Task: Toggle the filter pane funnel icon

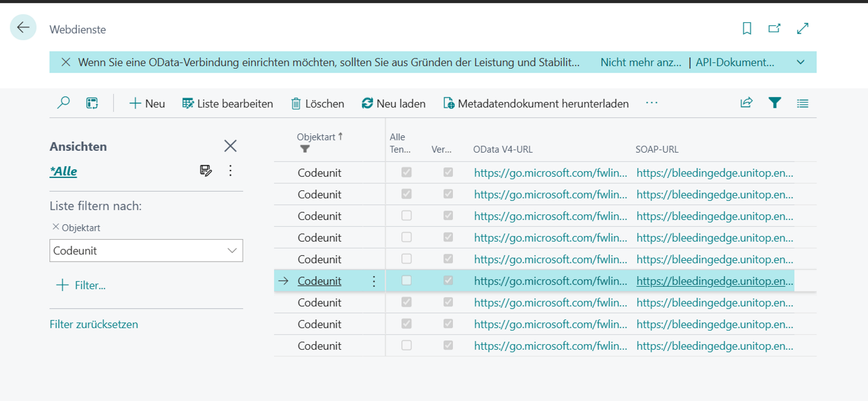Action: coord(774,103)
